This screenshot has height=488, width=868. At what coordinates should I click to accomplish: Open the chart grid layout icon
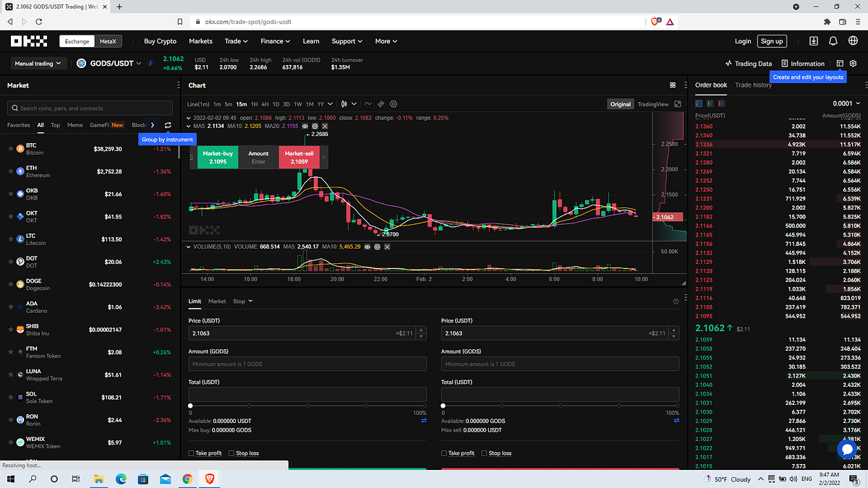coord(673,85)
